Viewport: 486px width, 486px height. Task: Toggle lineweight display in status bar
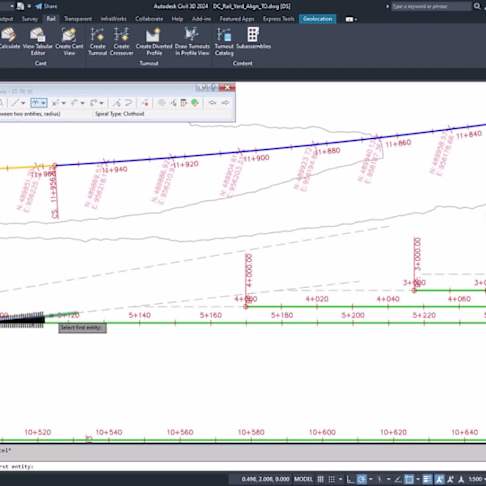pyautogui.click(x=427, y=479)
